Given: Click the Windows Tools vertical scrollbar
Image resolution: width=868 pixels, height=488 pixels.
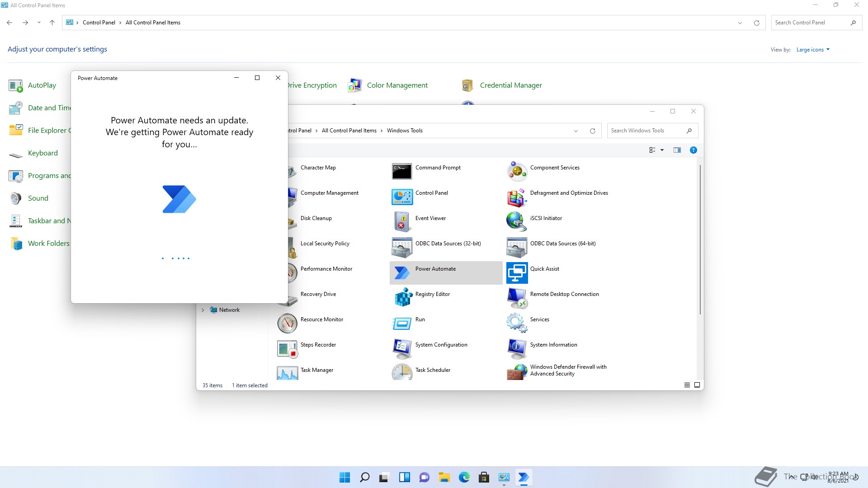Looking at the screenshot, I should [700, 239].
